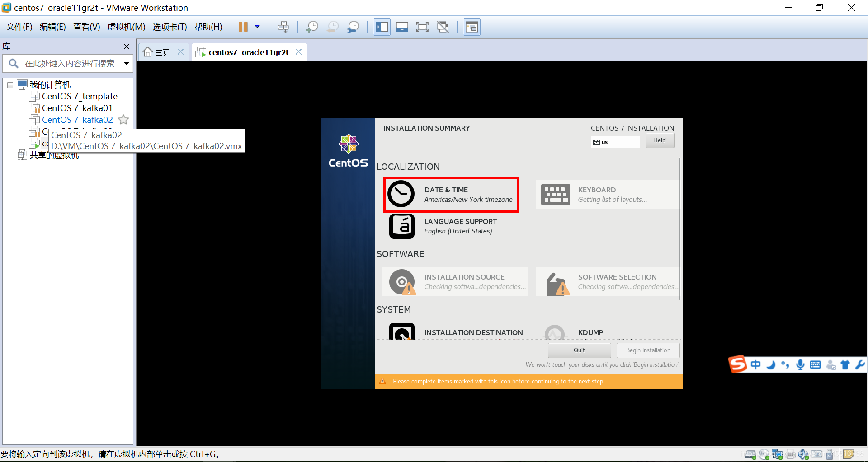Open DATE & TIME settings
868x462 pixels.
point(451,195)
